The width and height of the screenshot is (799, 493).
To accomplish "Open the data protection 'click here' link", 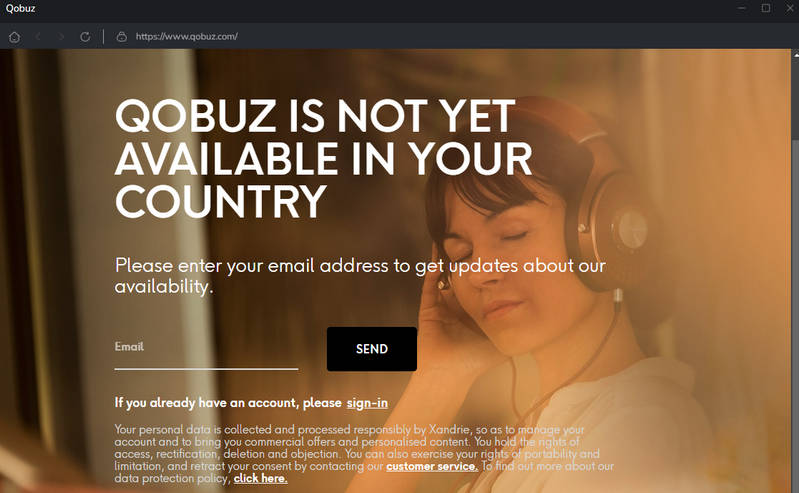I will pos(260,478).
